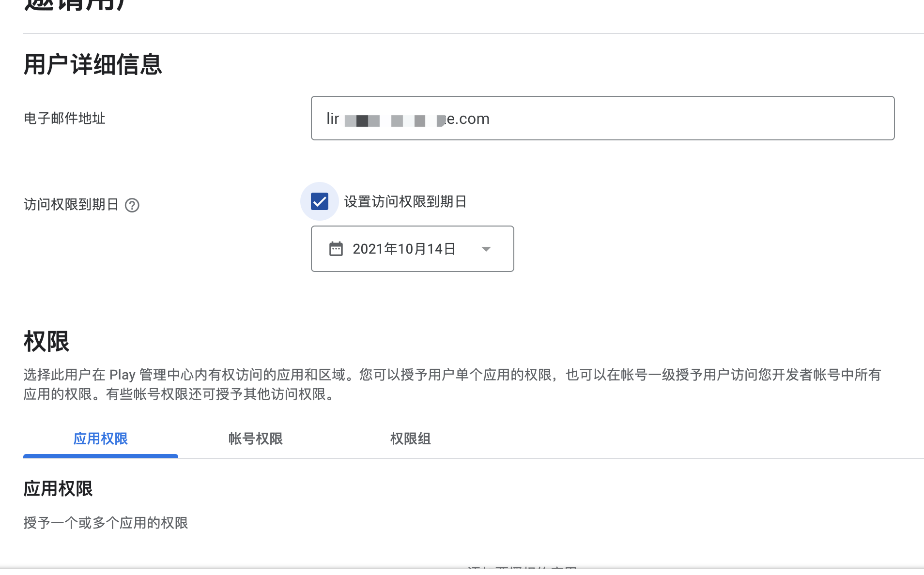
Task: Select the active 应用权限 tab
Action: (100, 439)
